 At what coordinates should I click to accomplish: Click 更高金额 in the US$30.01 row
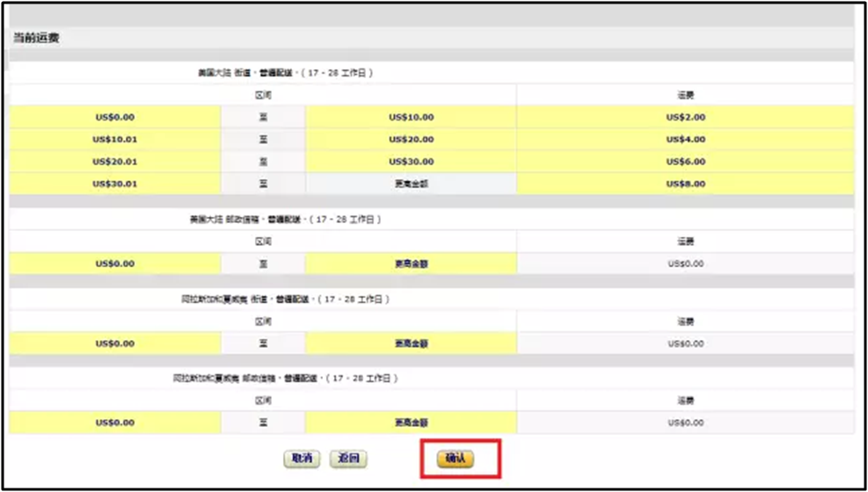pyautogui.click(x=411, y=184)
